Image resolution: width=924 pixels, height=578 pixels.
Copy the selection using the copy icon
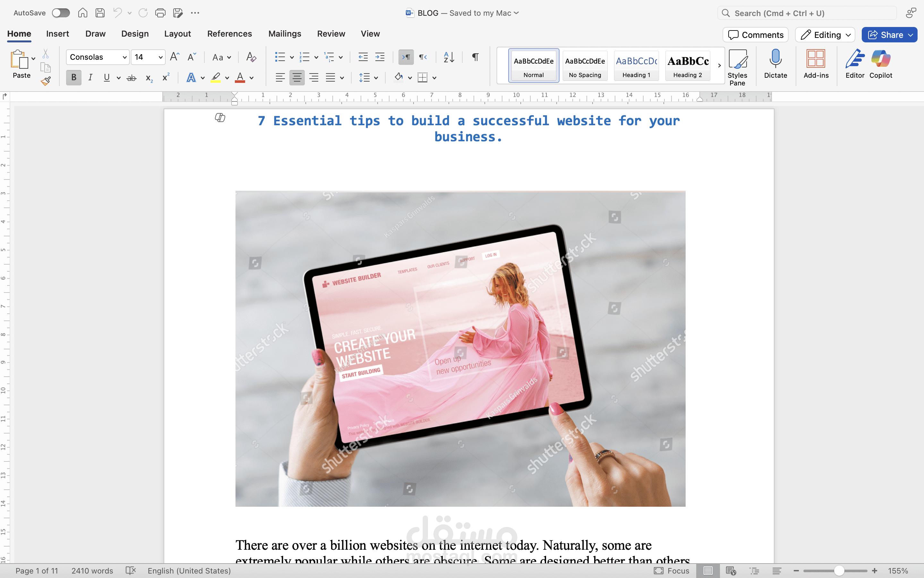tap(46, 68)
